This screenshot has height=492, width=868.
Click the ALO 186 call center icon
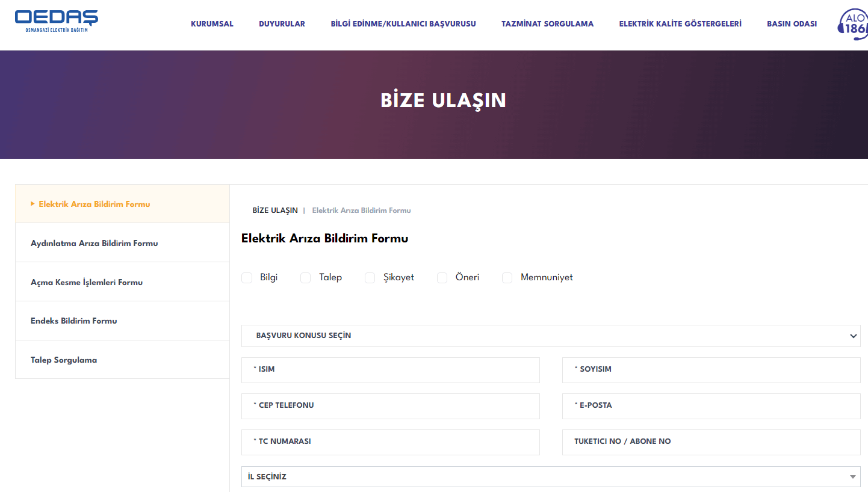[854, 25]
